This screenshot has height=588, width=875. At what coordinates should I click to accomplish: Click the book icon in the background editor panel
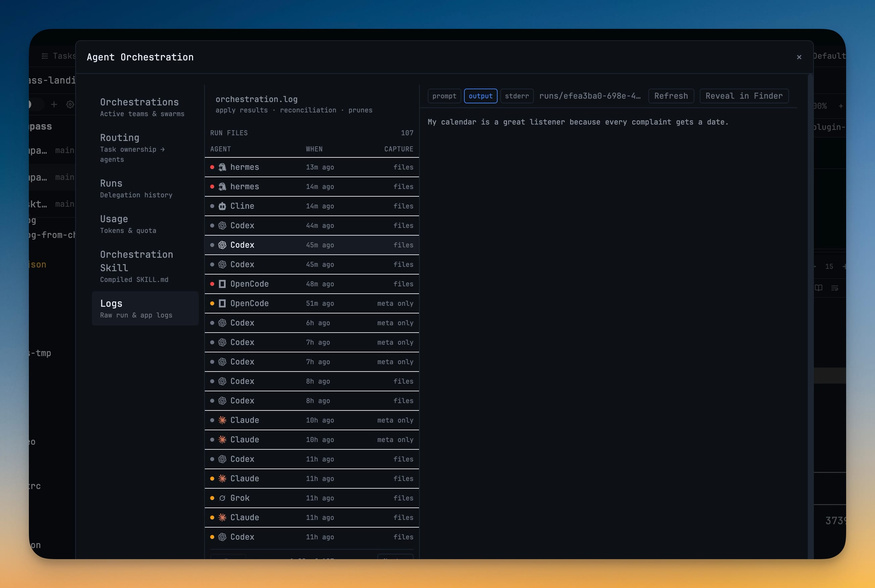pos(818,288)
